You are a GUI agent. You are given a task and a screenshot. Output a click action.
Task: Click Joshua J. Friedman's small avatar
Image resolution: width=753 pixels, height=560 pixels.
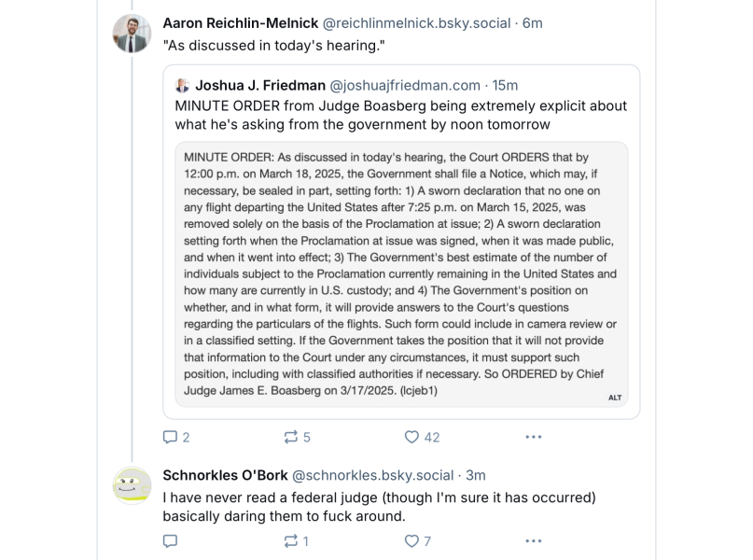182,86
